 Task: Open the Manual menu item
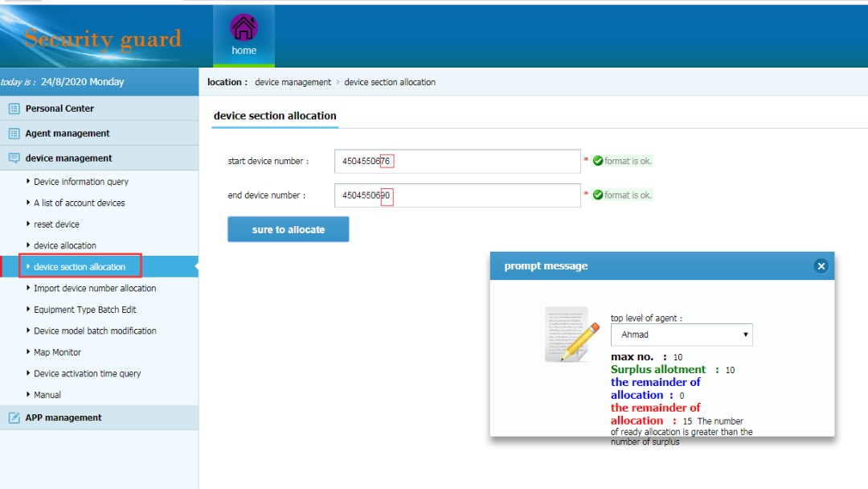pyautogui.click(x=47, y=395)
